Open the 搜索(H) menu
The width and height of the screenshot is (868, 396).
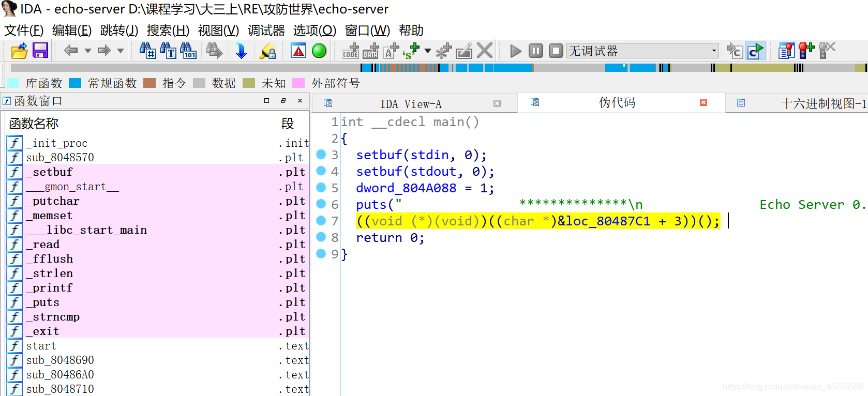pos(168,31)
